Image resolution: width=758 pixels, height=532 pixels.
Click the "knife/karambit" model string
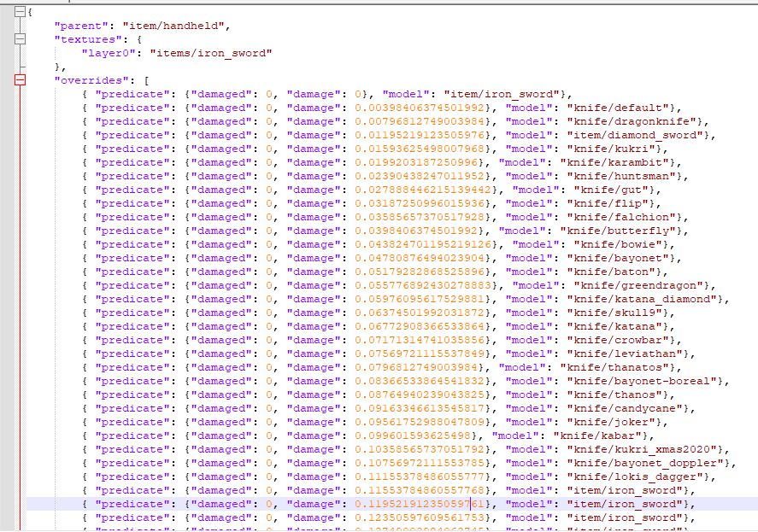(614, 162)
